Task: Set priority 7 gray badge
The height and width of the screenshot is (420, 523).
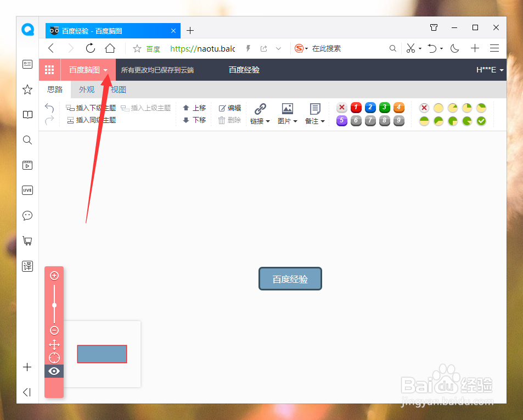Action: [x=370, y=120]
